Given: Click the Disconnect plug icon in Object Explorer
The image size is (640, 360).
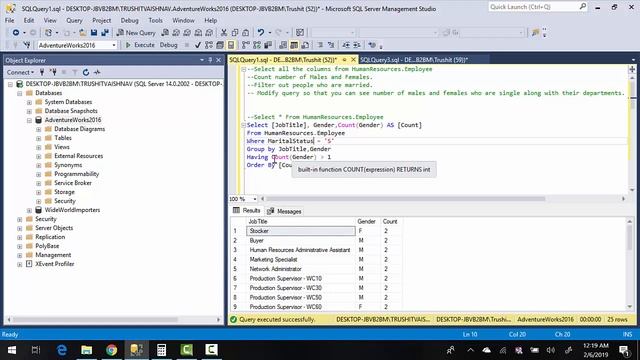Looking at the screenshot, I should pos(53,72).
